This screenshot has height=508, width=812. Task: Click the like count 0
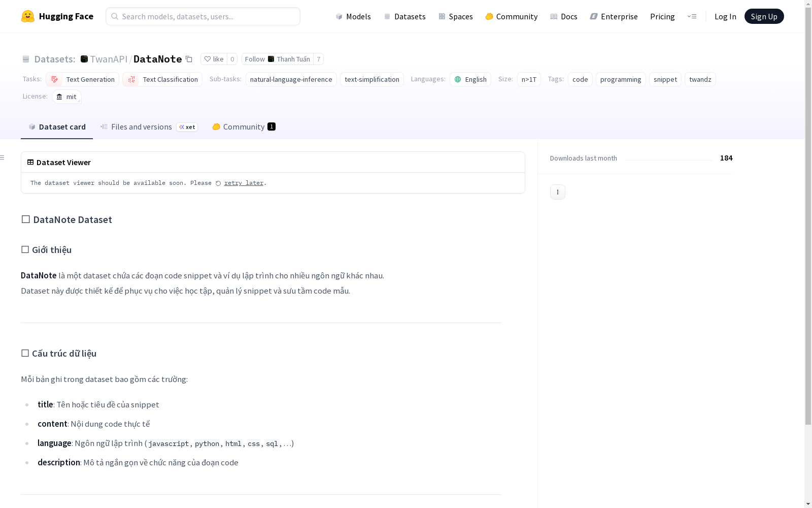232,59
